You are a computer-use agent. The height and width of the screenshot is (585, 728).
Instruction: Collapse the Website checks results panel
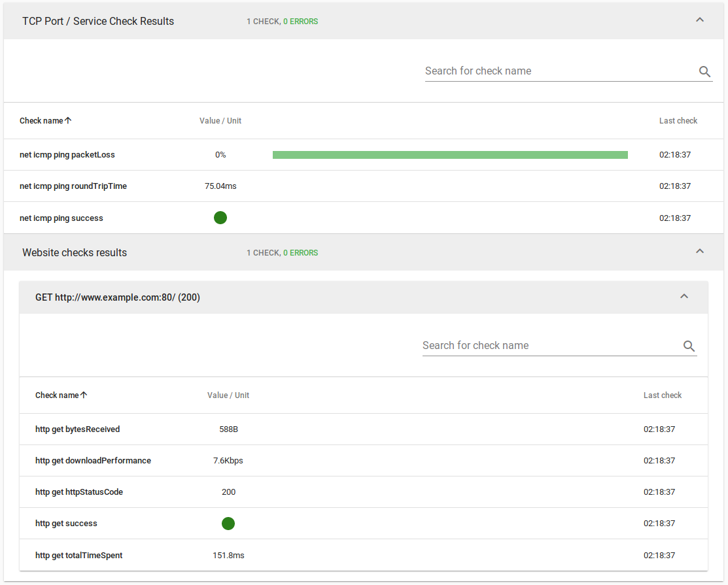point(699,252)
